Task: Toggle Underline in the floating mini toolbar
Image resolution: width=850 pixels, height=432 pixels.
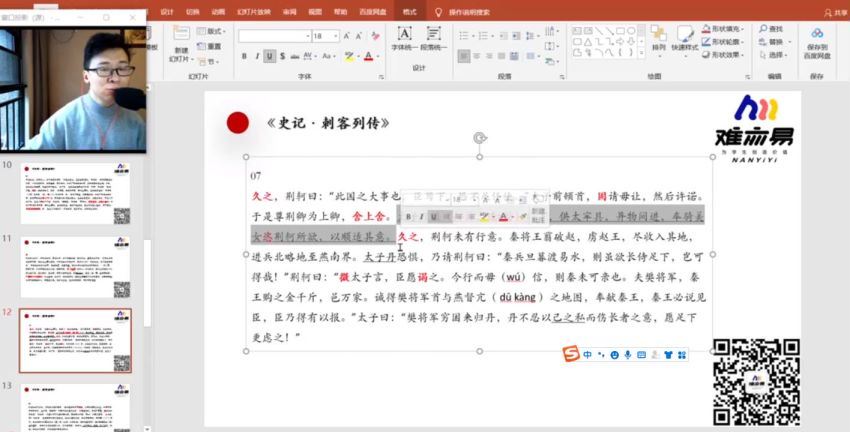Action: click(x=434, y=217)
